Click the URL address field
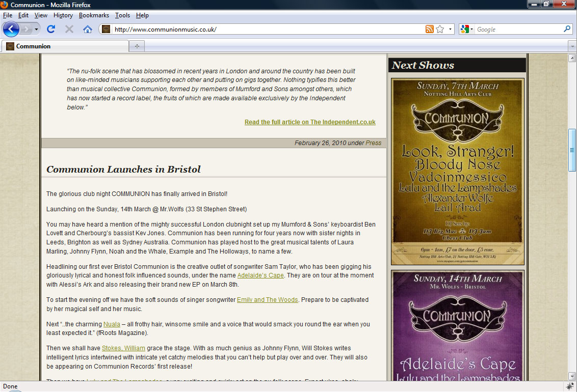The image size is (577, 392). 268,29
